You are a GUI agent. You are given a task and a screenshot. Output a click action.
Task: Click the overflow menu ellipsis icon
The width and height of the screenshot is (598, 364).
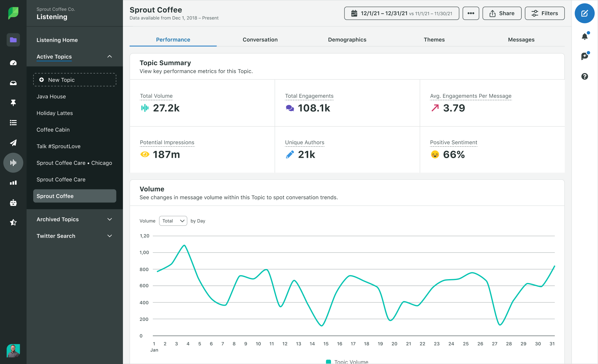pos(471,14)
